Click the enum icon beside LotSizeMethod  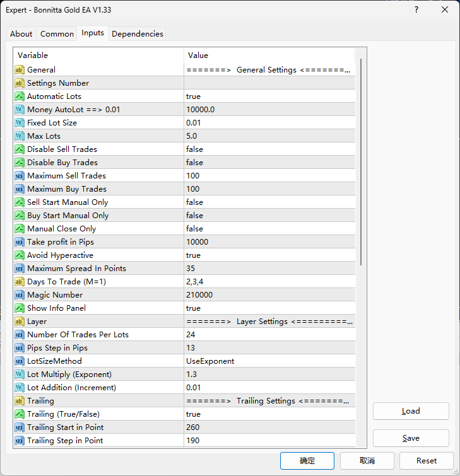[x=20, y=361]
